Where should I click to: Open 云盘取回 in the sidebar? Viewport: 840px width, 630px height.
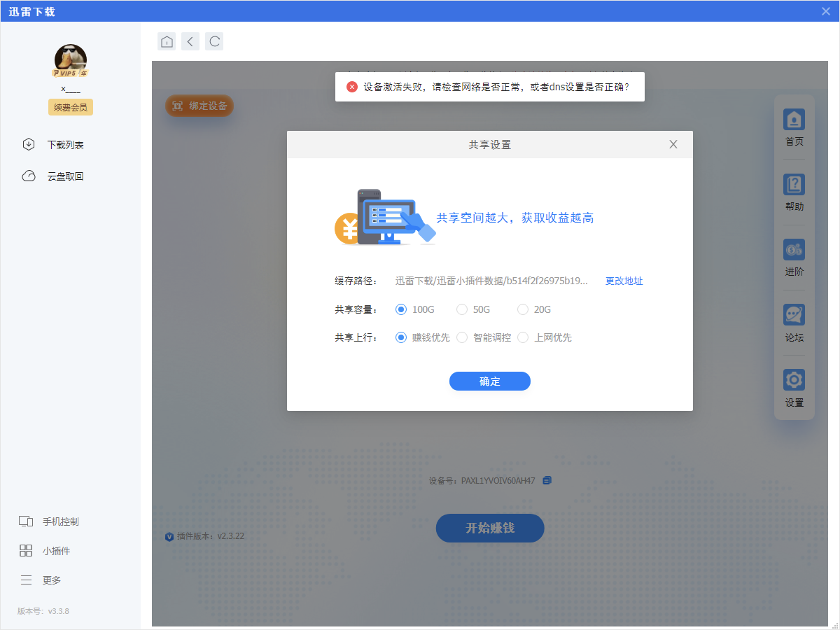pos(66,176)
